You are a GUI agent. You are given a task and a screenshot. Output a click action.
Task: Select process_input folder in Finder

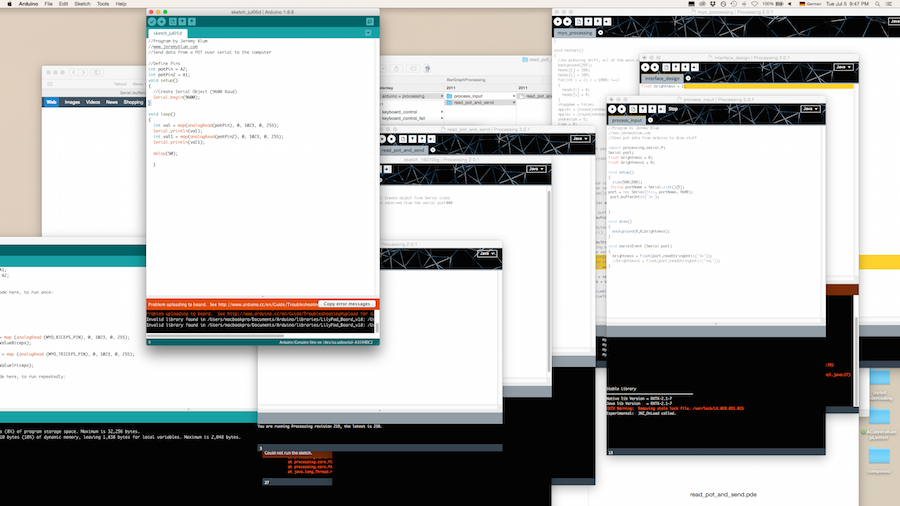pos(480,96)
